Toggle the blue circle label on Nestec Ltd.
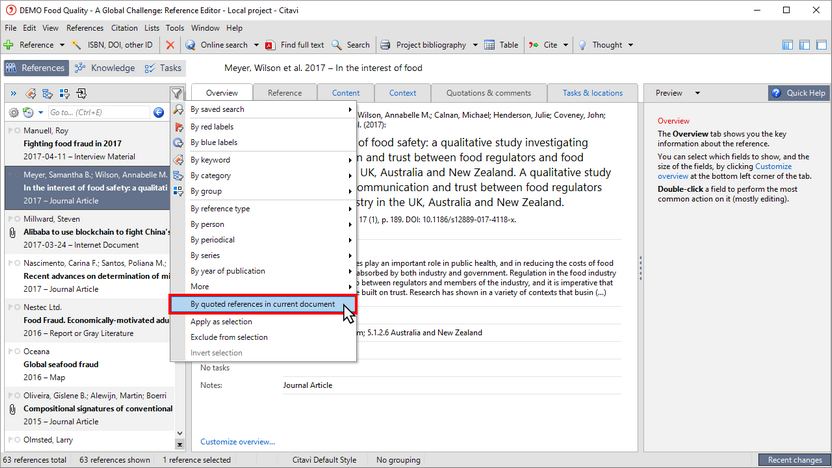 [18, 307]
